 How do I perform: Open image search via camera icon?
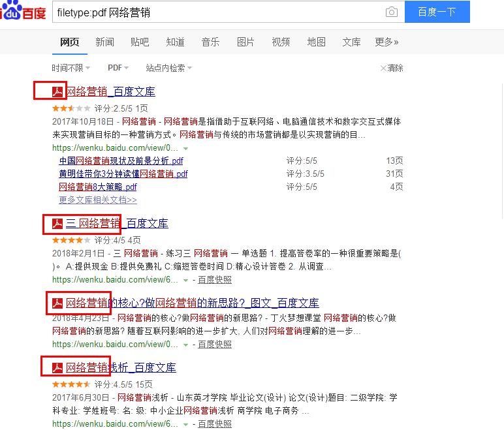coord(391,12)
